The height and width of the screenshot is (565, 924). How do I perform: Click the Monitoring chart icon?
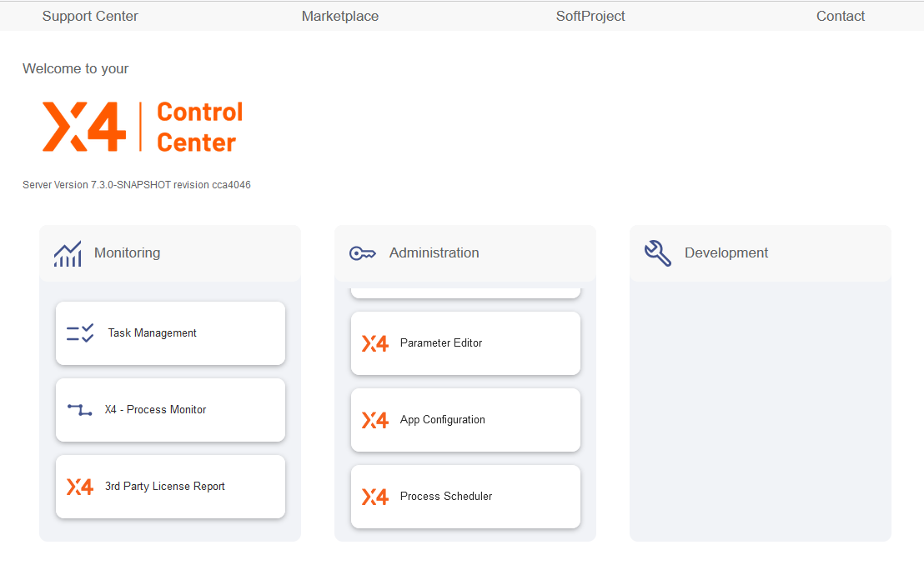coord(68,252)
